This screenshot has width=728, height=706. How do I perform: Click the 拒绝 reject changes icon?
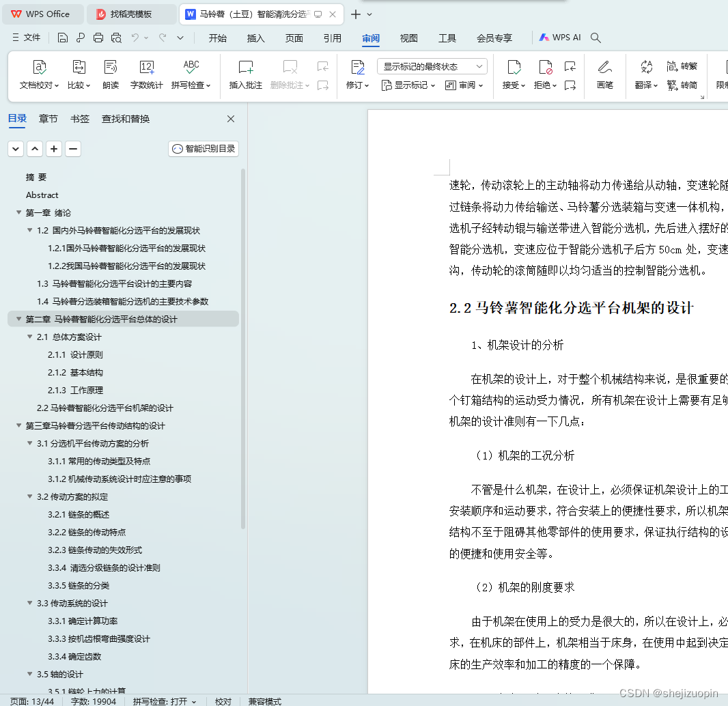pos(546,68)
